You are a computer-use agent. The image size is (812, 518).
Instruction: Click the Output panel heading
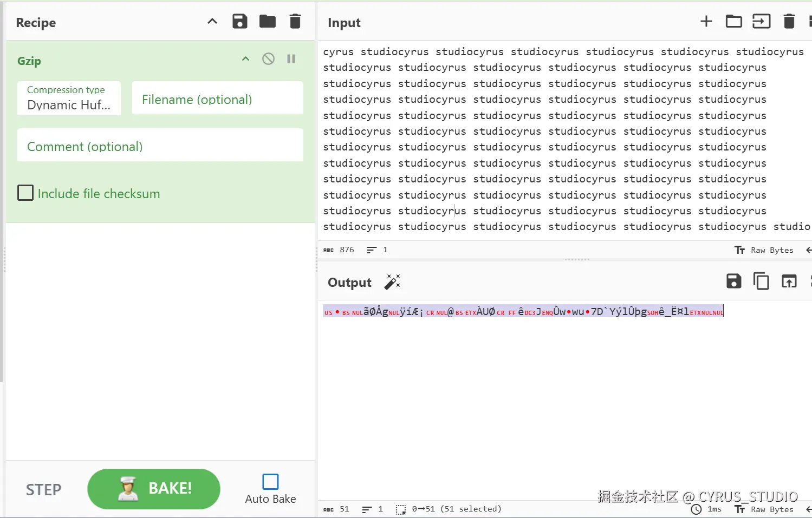click(349, 283)
